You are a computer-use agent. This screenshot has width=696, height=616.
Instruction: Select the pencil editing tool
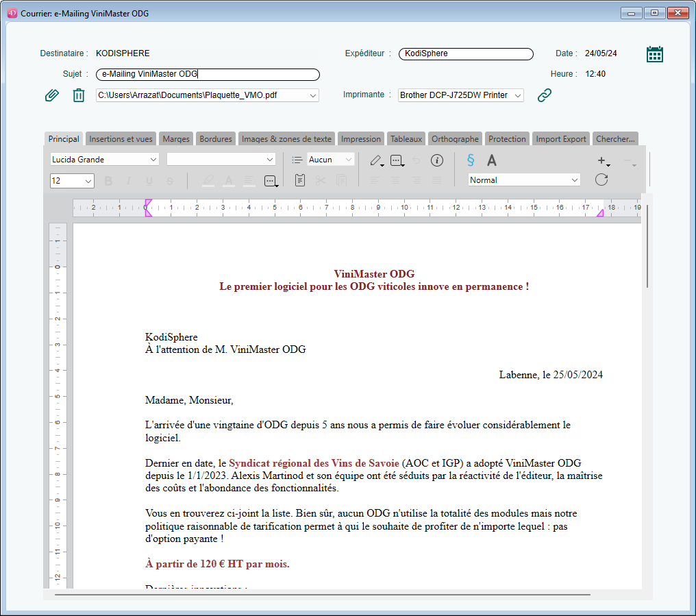pos(376,160)
